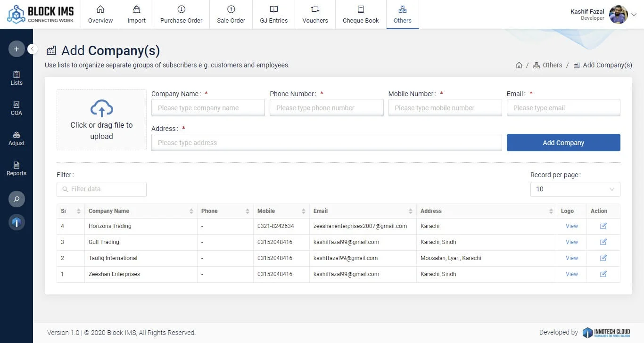
Task: Click the home icon in the breadcrumb
Action: [x=519, y=65]
